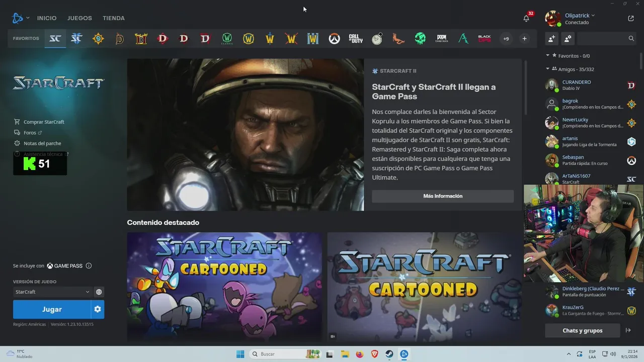This screenshot has height=362, width=644.
Task: Open chat with friend CURANDERO
Action: point(591,85)
